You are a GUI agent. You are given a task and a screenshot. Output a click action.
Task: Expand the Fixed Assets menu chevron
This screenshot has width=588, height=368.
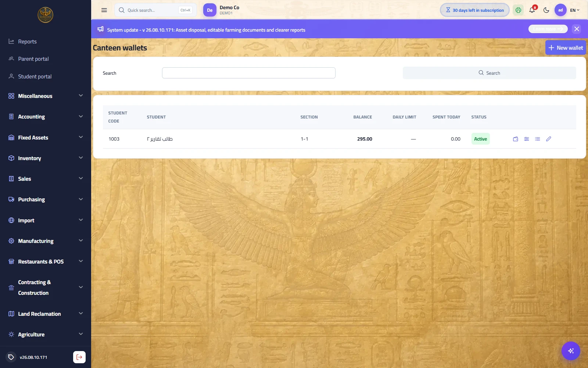pyautogui.click(x=81, y=137)
